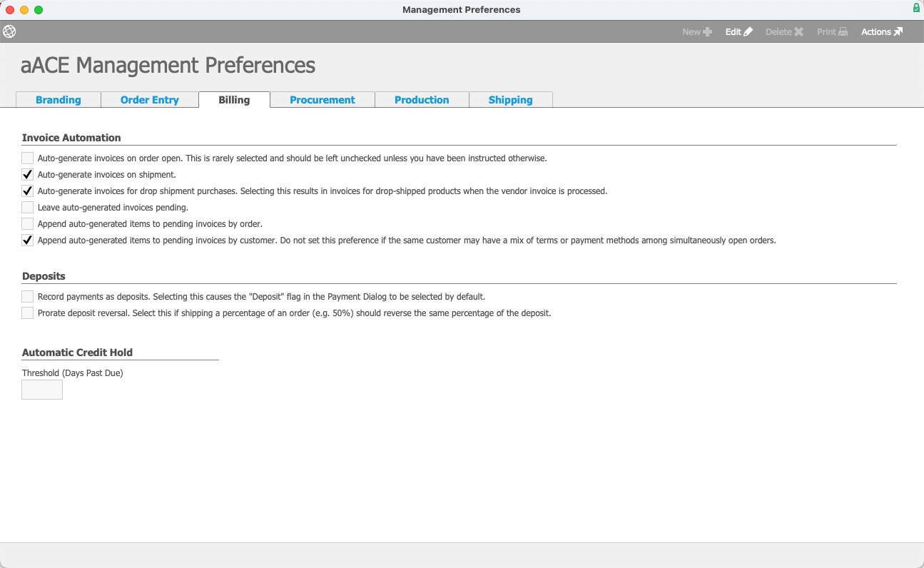This screenshot has width=924, height=568.
Task: Click the New record button
Action: coord(697,31)
